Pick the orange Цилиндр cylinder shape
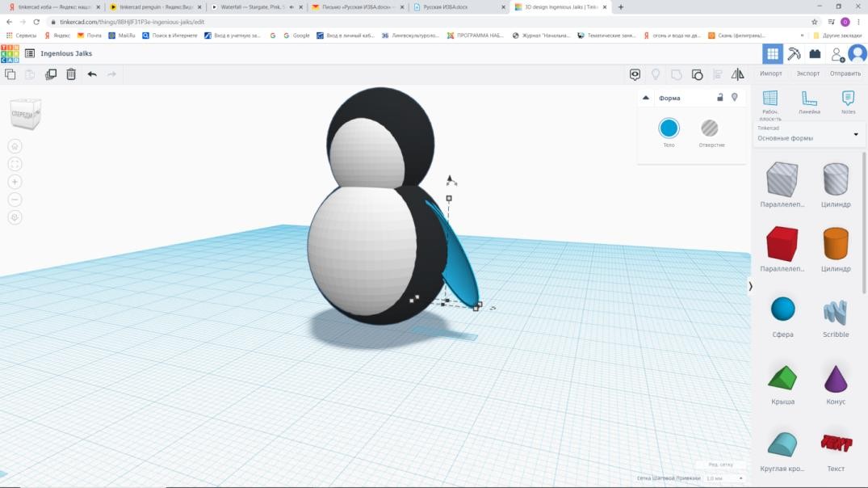The width and height of the screenshot is (868, 488). (836, 249)
